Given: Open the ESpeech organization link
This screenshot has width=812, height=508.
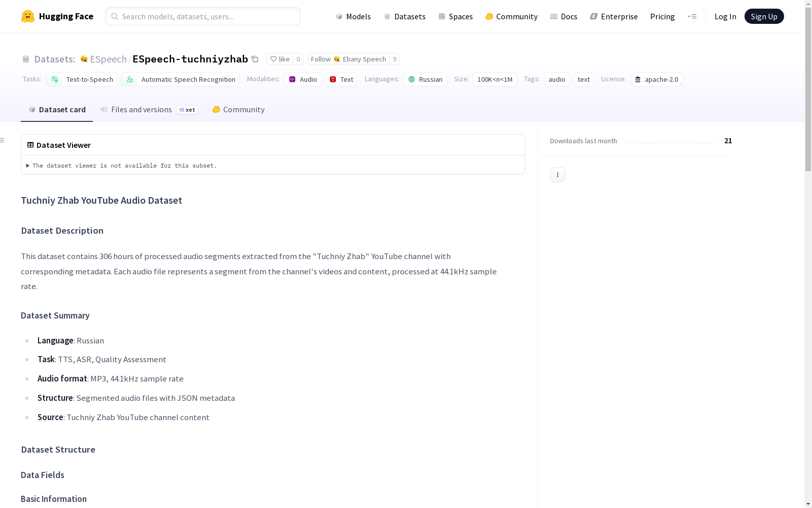Looking at the screenshot, I should [x=108, y=59].
